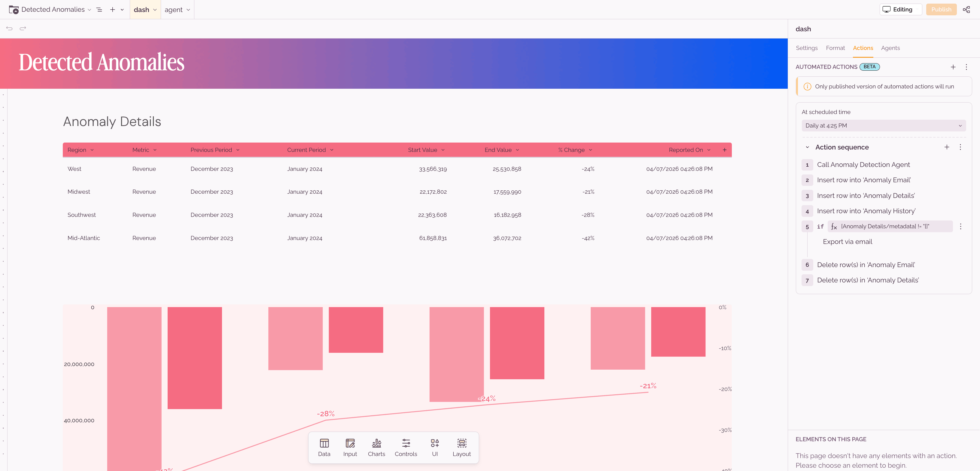Open the page outline list icon
This screenshot has width=980, height=471.
pyautogui.click(x=99, y=10)
